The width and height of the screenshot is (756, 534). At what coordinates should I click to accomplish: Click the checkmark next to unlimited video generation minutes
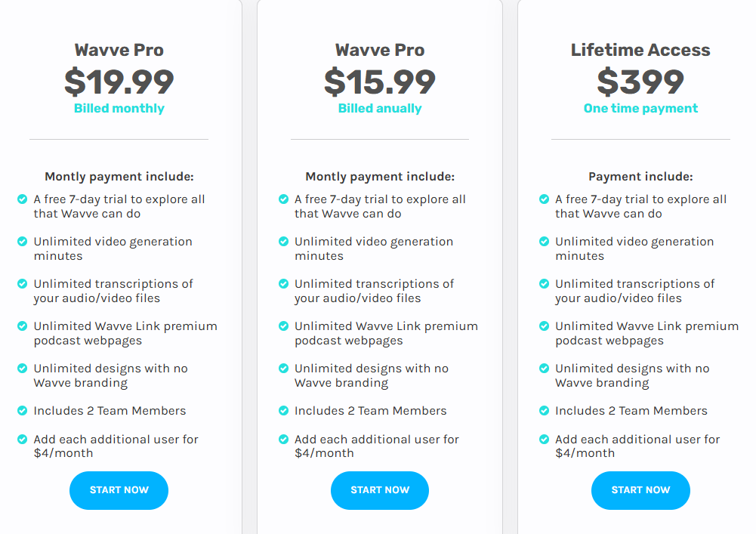point(21,242)
